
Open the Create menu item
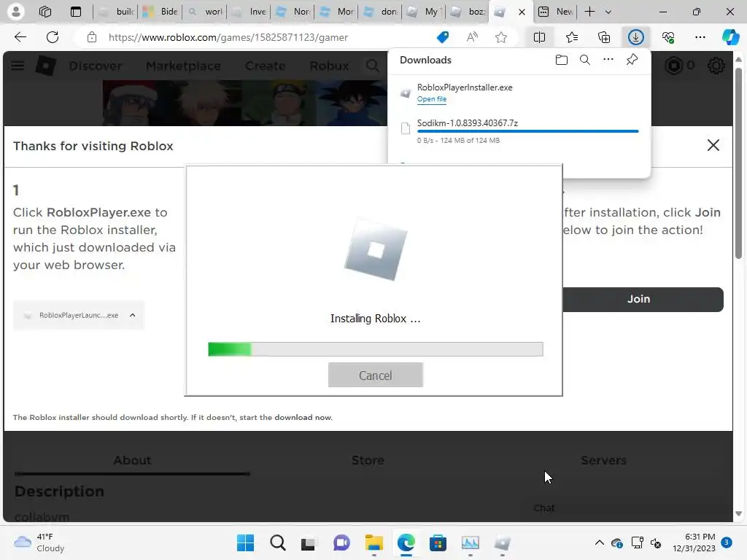tap(266, 66)
